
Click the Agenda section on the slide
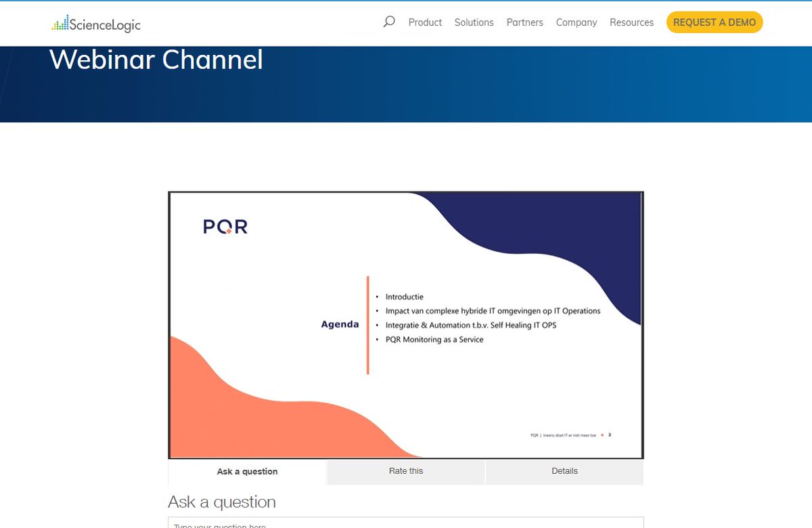pyautogui.click(x=340, y=324)
